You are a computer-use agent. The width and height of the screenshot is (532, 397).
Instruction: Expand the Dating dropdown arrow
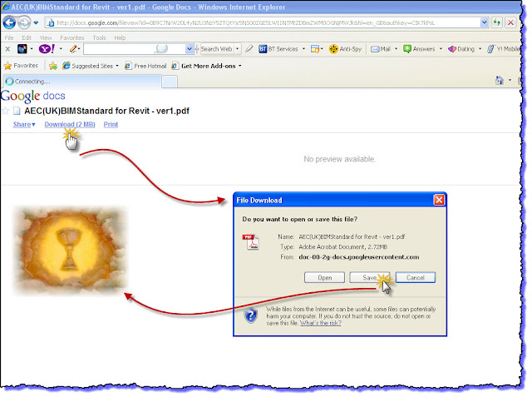[480, 49]
